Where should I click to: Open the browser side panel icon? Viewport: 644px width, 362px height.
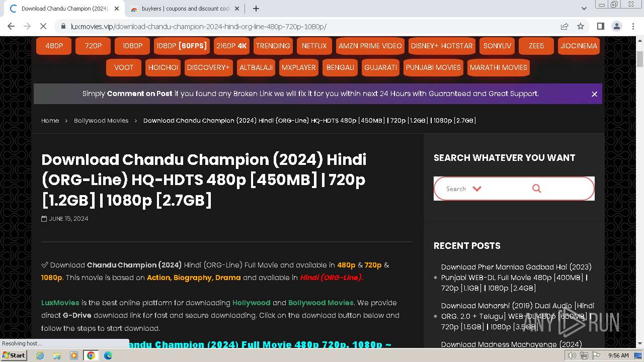click(600, 26)
